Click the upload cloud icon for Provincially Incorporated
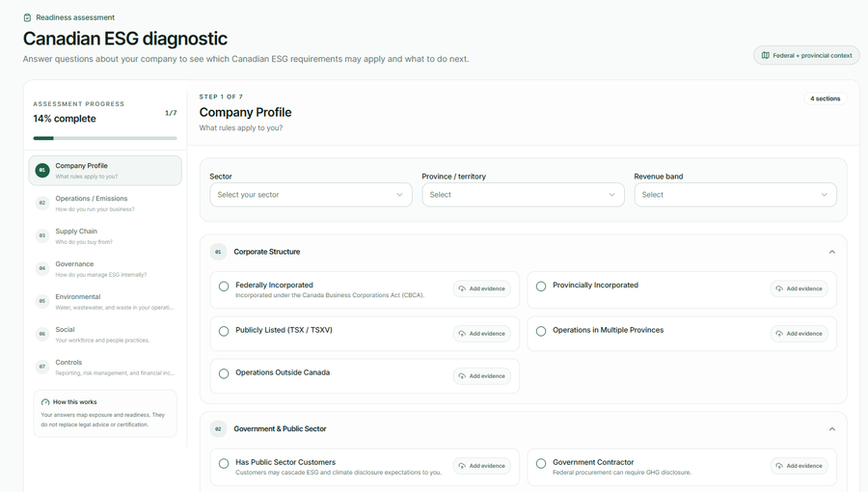The height and width of the screenshot is (492, 868). 779,288
